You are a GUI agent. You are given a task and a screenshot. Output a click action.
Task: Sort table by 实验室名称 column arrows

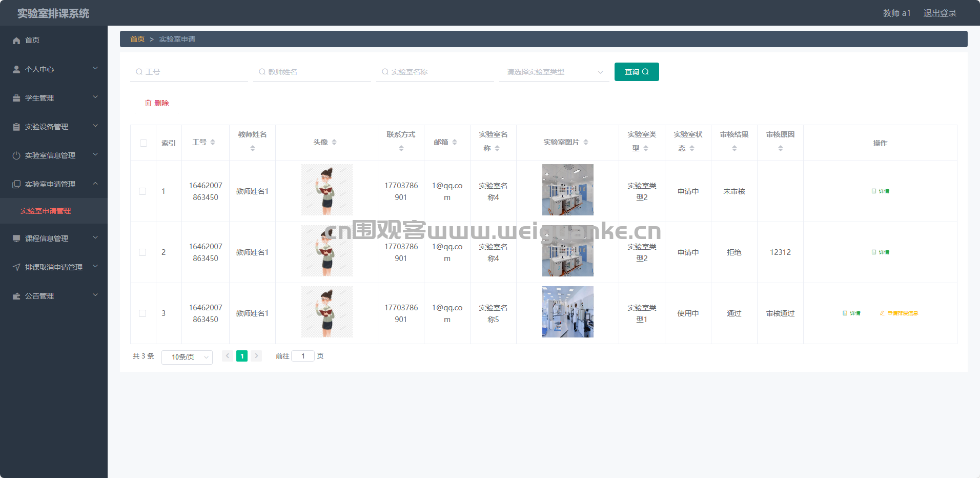click(497, 148)
